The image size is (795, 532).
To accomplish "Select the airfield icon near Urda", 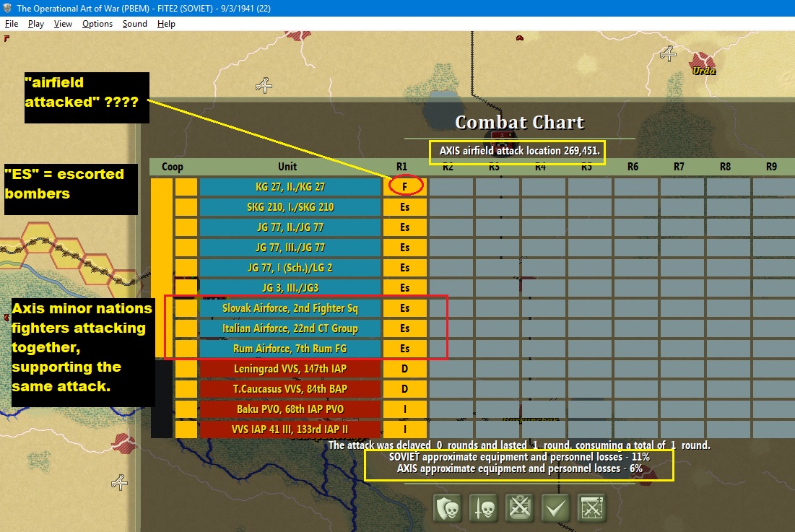I will (x=668, y=53).
